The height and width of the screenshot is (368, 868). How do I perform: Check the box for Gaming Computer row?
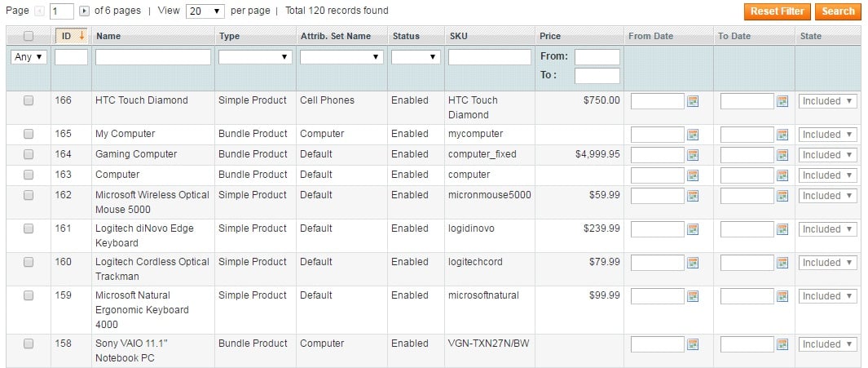coord(29,154)
